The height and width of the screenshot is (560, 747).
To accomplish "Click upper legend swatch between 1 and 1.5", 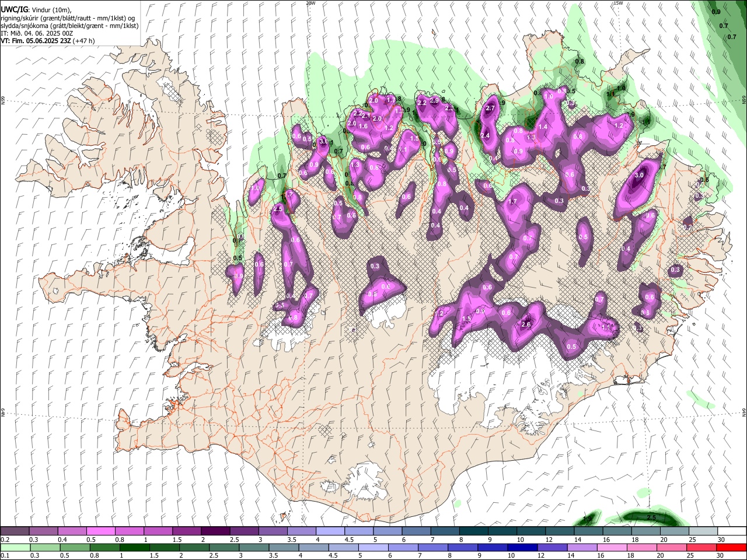I will (158, 531).
